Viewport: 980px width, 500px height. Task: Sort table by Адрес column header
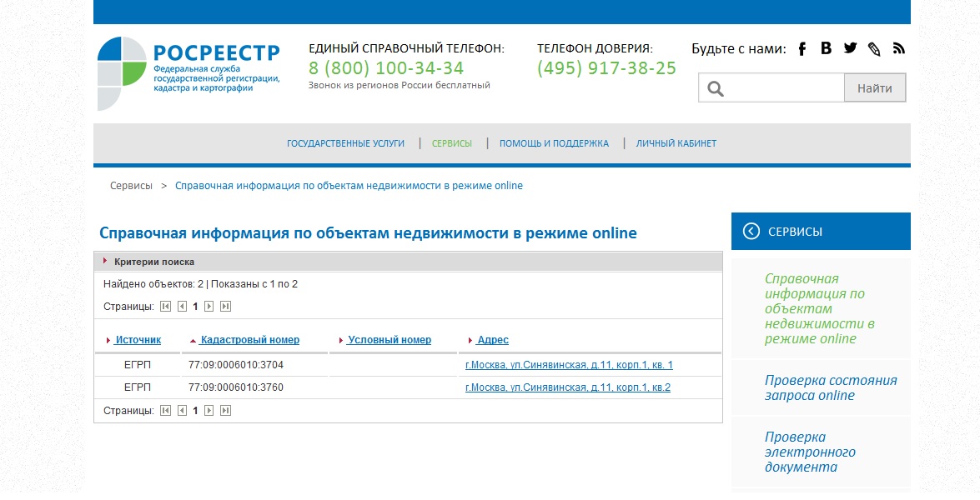492,340
